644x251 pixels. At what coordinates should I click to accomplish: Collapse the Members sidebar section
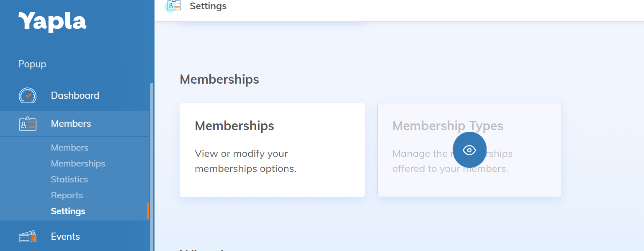tap(71, 124)
